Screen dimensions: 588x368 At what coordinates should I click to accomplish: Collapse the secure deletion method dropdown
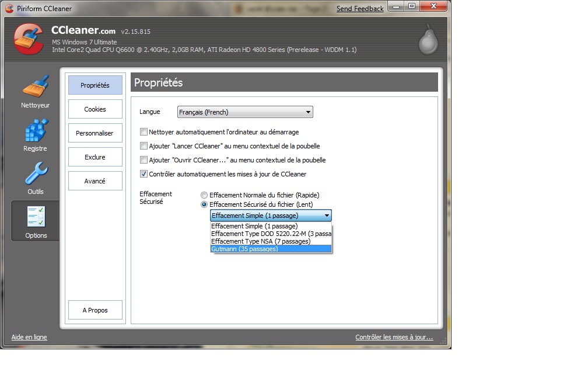[271, 216]
